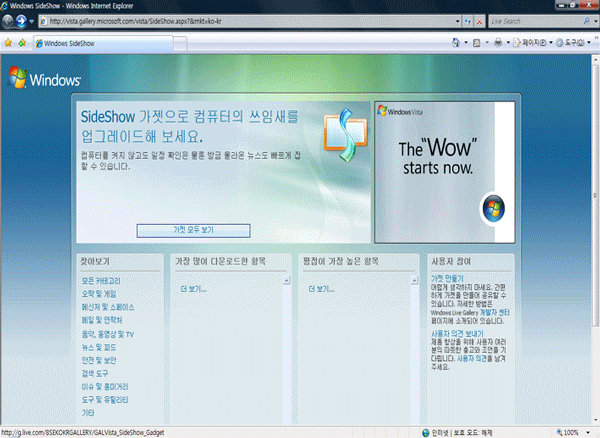The width and height of the screenshot is (600, 438).
Task: Click the SideShow gadget logo image
Action: tap(345, 135)
